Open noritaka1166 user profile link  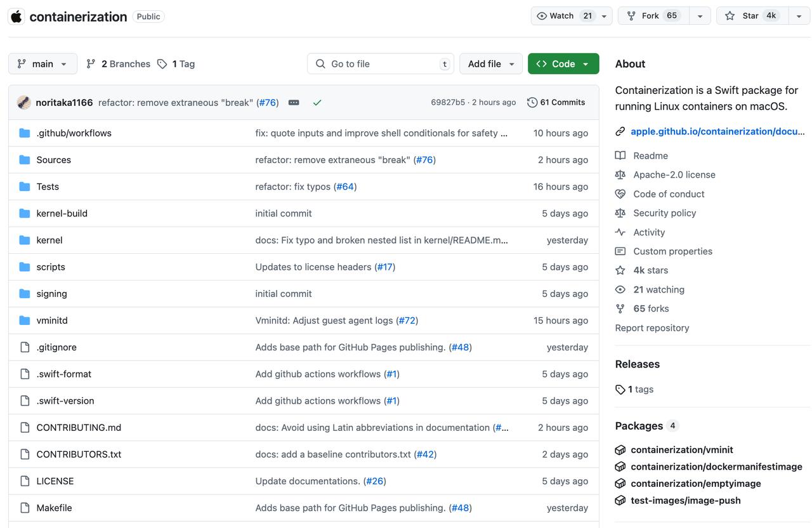(65, 102)
